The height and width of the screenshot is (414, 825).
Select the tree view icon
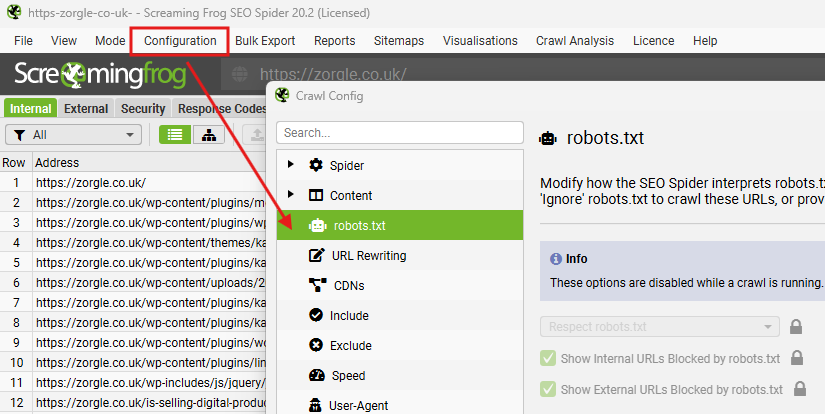click(209, 135)
